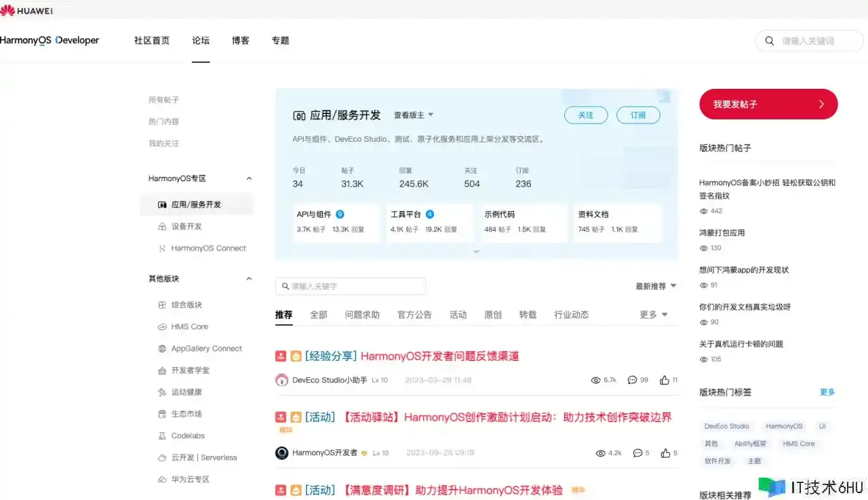868x500 pixels.
Task: Click the 设备开发 sidebar icon
Action: [162, 227]
